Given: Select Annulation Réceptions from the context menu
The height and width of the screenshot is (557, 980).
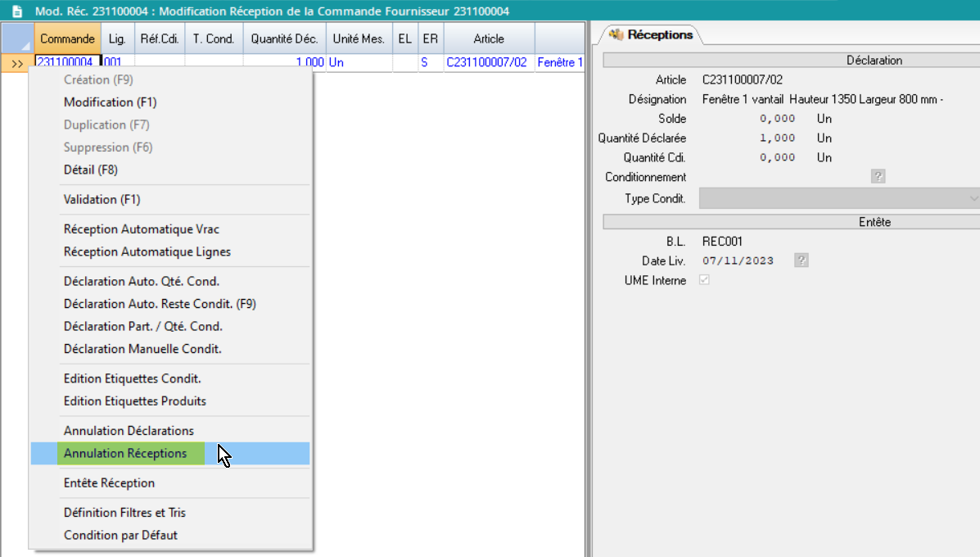Looking at the screenshot, I should click(x=125, y=454).
